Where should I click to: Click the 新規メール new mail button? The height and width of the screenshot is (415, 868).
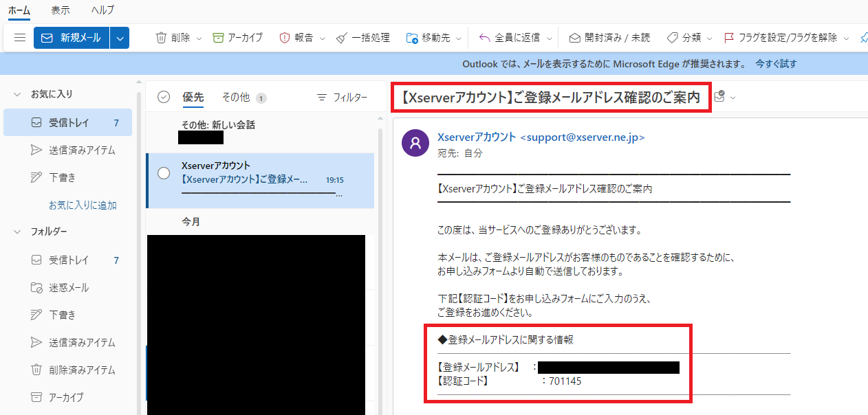[72, 38]
